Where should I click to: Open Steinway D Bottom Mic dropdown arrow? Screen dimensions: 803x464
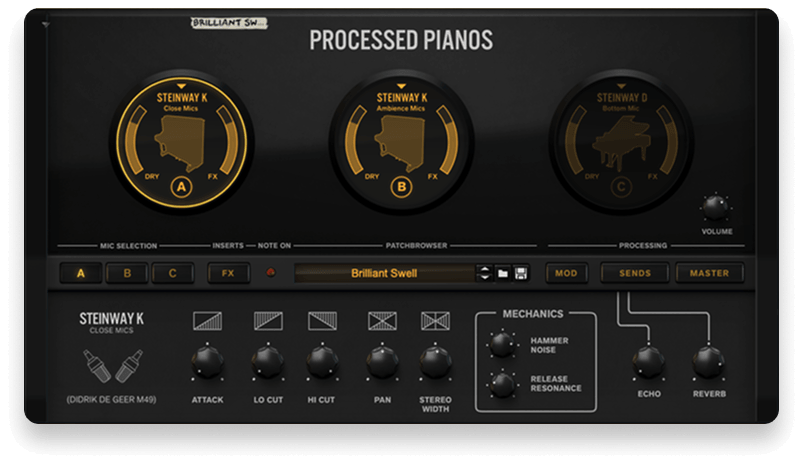coord(621,86)
